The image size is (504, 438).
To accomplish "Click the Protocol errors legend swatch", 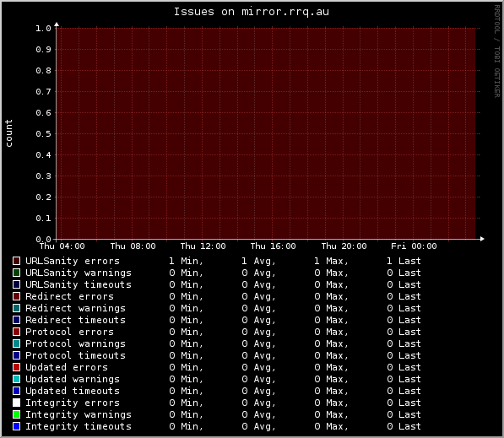I will pos(16,332).
